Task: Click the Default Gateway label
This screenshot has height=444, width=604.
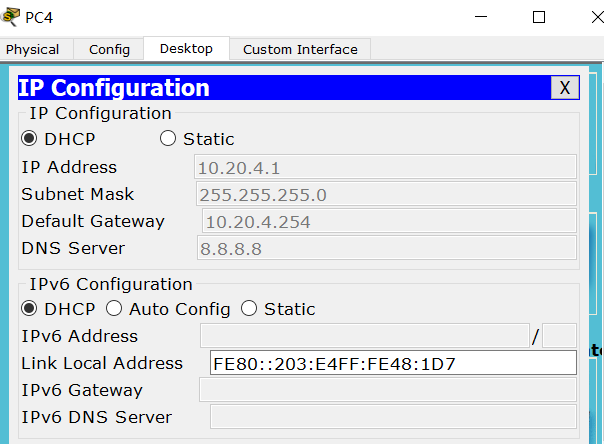Action: [93, 221]
